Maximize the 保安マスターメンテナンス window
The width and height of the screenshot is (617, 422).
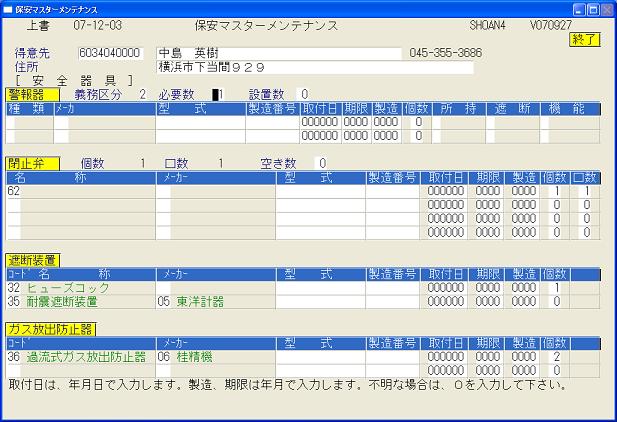pos(590,8)
